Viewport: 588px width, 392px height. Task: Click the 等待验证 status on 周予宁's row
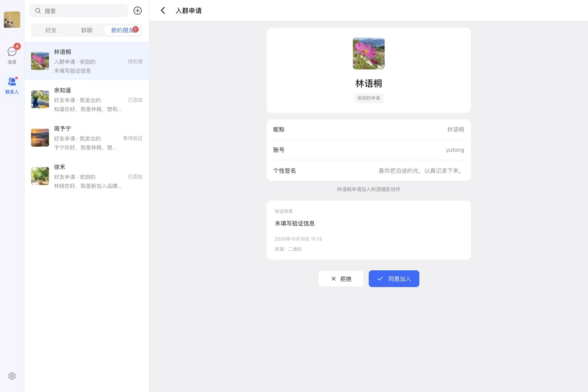tap(133, 138)
